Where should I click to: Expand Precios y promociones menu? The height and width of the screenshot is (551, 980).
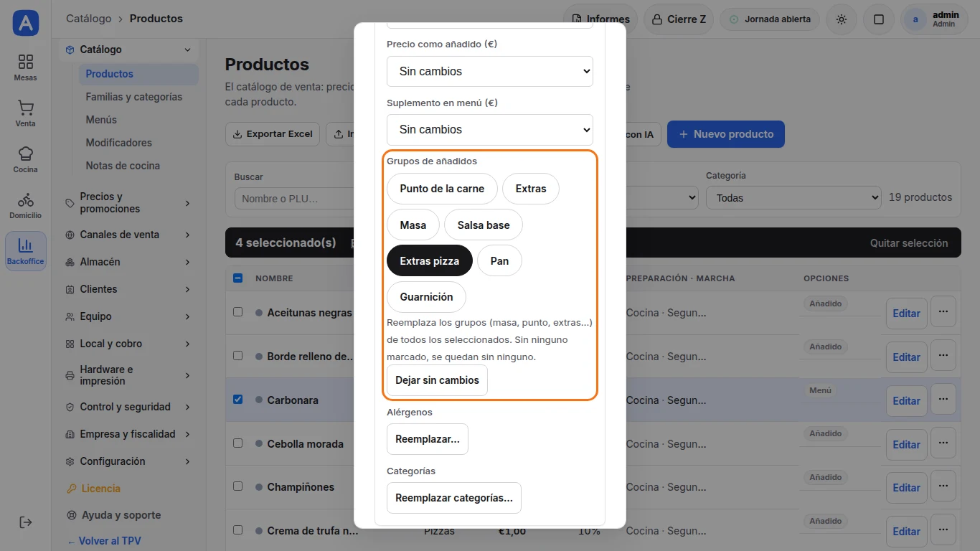point(128,203)
